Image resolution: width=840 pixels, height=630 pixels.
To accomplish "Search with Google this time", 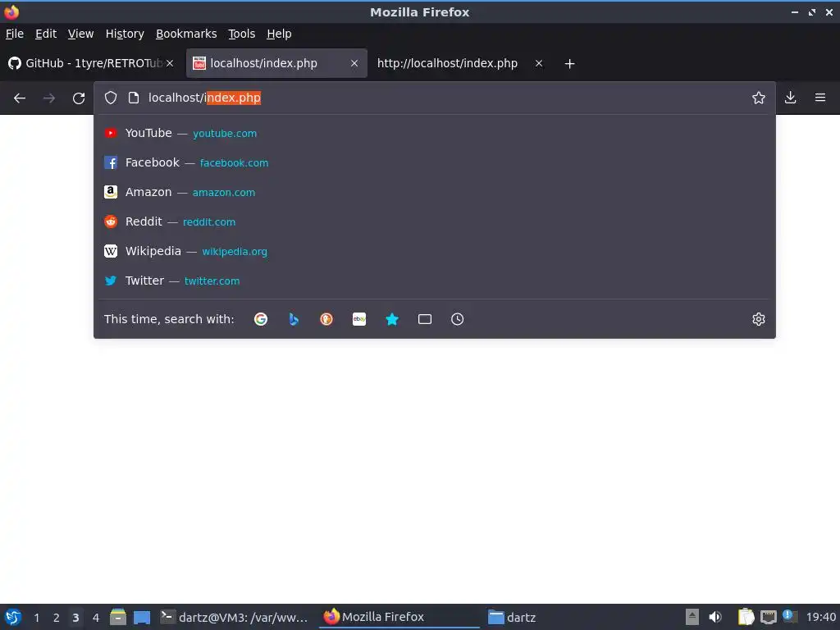I will 261,319.
